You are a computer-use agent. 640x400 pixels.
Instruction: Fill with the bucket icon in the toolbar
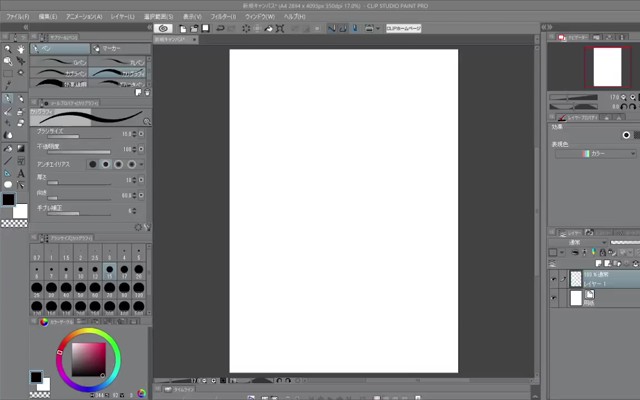coord(269,28)
